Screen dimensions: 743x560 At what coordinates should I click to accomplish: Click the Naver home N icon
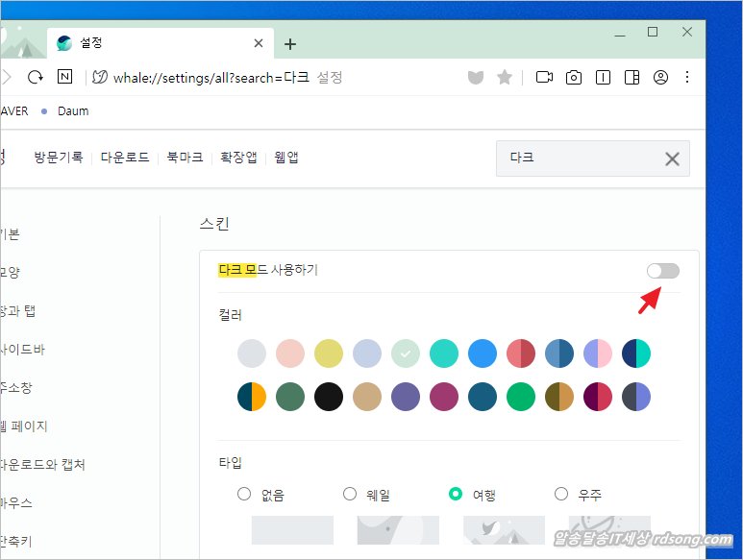click(64, 77)
